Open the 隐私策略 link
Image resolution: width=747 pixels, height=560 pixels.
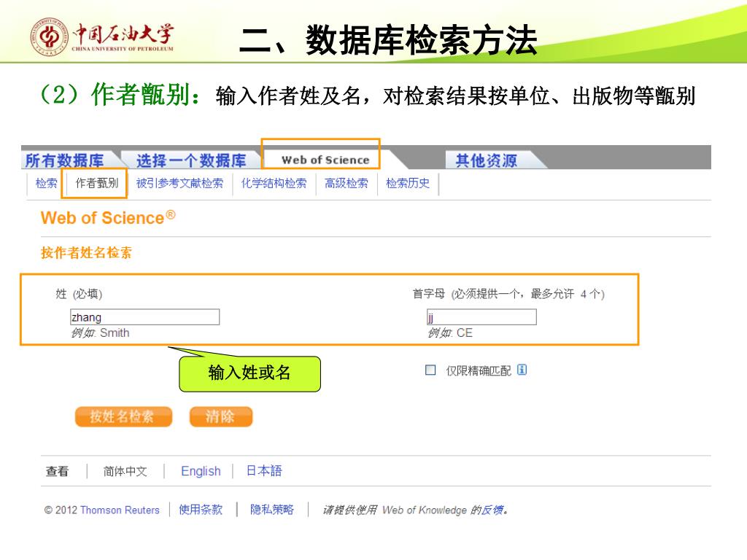(272, 510)
